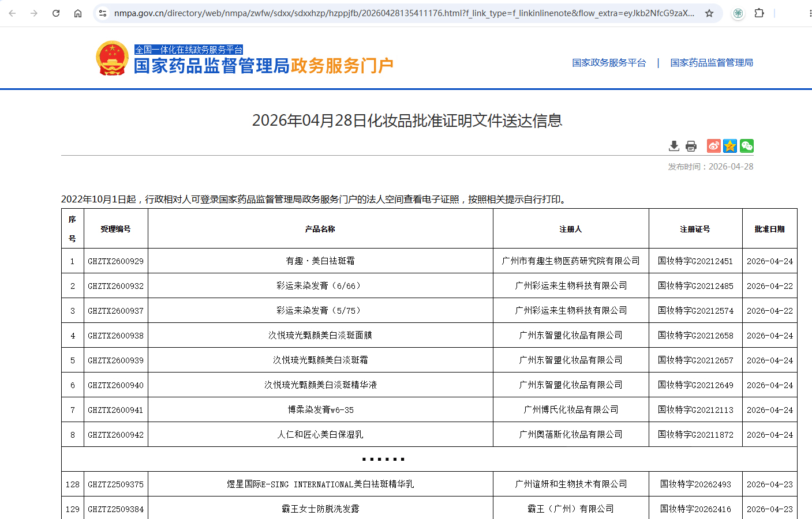812x519 pixels.
Task: Select certificate 国妆特字G20211872
Action: (695, 435)
